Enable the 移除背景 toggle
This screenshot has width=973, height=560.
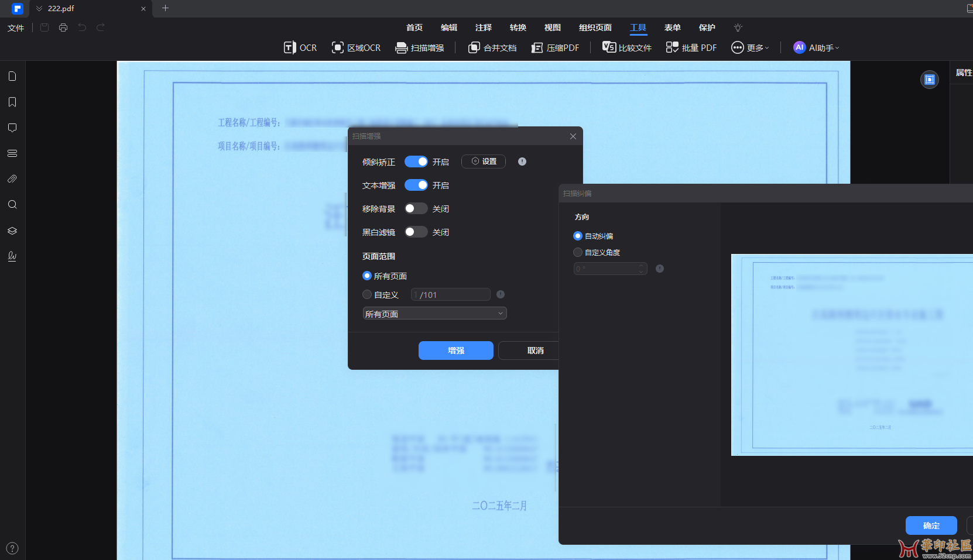(x=416, y=209)
